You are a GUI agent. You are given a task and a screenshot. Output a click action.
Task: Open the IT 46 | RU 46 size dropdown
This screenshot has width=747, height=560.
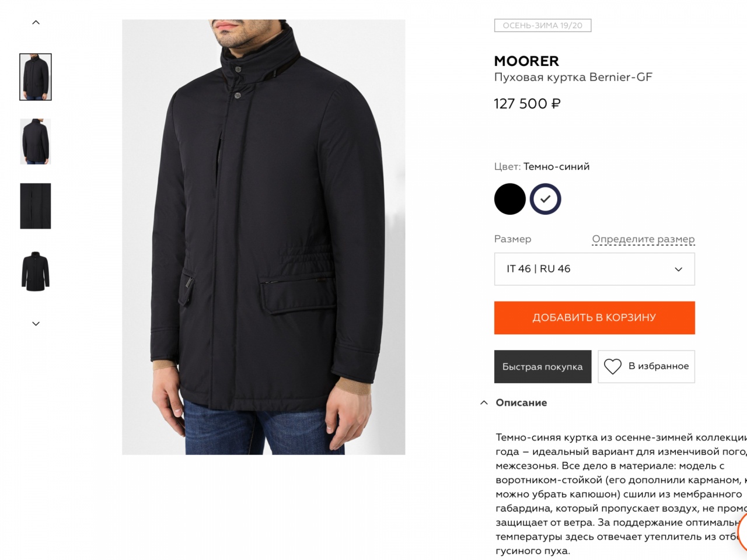[x=594, y=269]
